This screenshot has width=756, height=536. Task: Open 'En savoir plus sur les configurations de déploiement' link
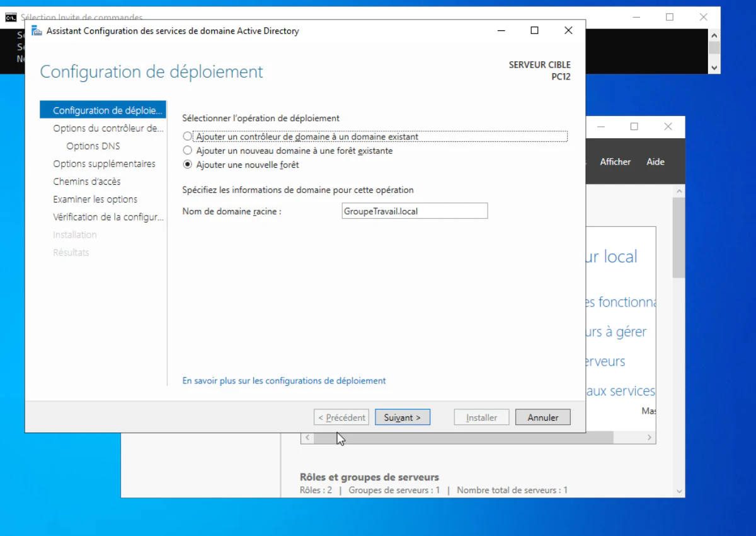[284, 381]
